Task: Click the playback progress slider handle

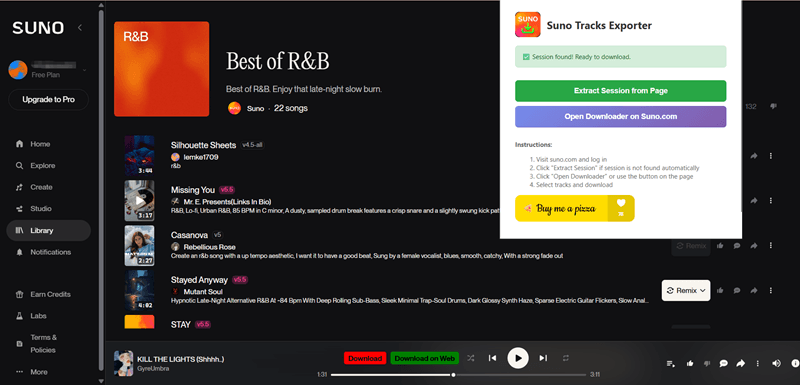Action: (x=453, y=375)
